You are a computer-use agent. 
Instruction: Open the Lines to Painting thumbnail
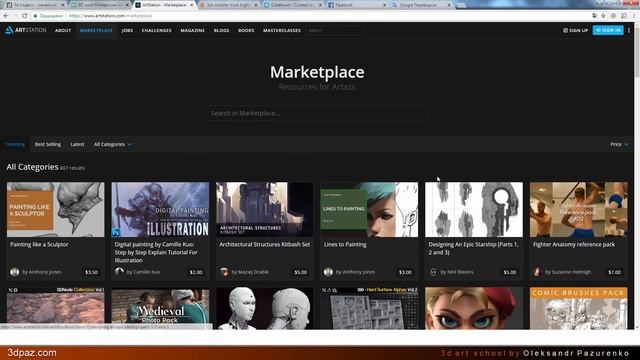click(369, 209)
